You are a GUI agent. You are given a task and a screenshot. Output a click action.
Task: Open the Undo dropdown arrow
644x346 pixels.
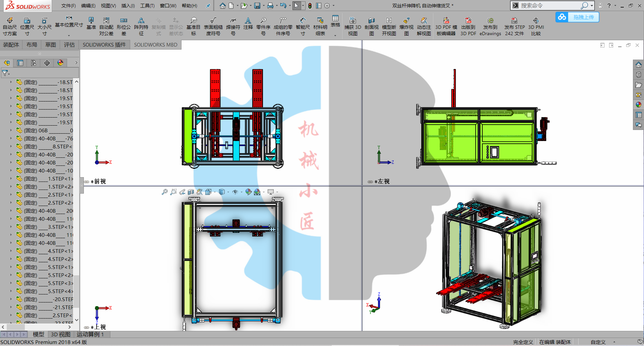pyautogui.click(x=289, y=6)
